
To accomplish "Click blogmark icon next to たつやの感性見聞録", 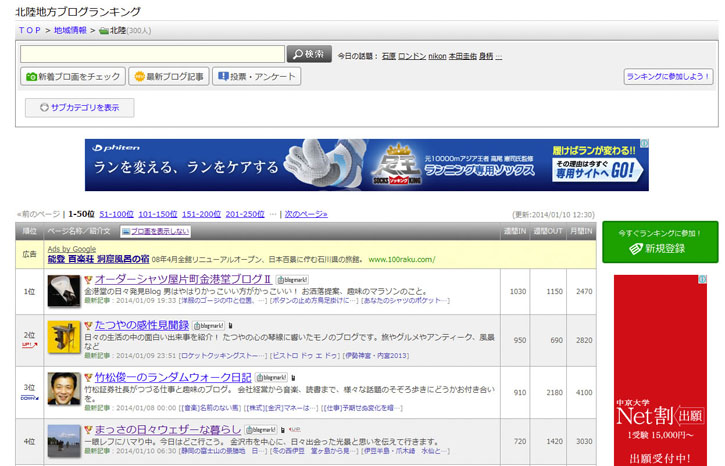I will pyautogui.click(x=209, y=326).
